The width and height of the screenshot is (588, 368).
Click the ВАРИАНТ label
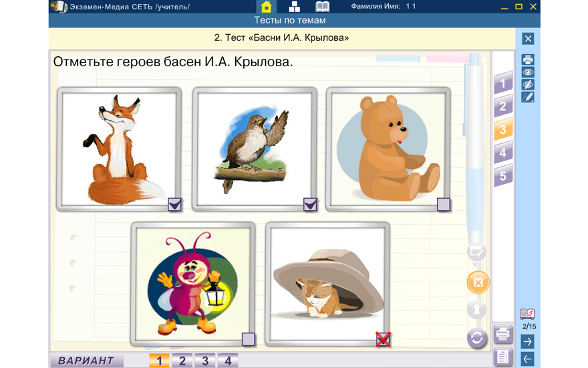tap(86, 361)
